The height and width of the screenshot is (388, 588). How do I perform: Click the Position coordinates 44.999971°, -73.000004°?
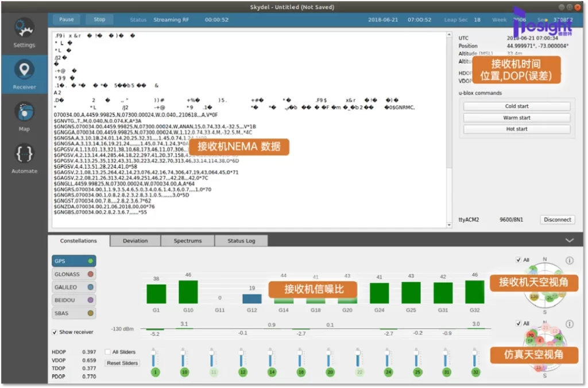click(537, 46)
